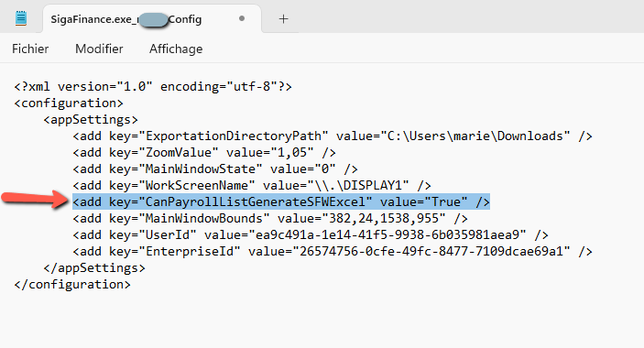Image resolution: width=644 pixels, height=348 pixels.
Task: Select the SigaFinance.exe Config tab
Action: (152, 19)
